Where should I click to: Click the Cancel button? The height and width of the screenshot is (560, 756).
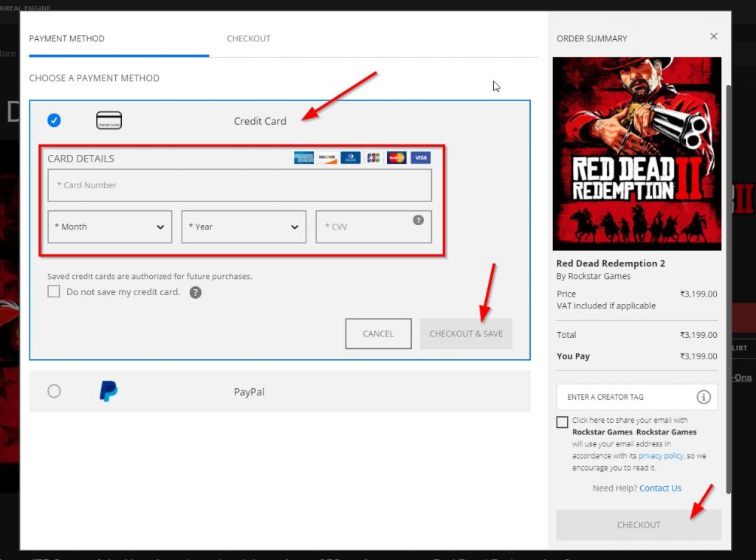tap(379, 333)
